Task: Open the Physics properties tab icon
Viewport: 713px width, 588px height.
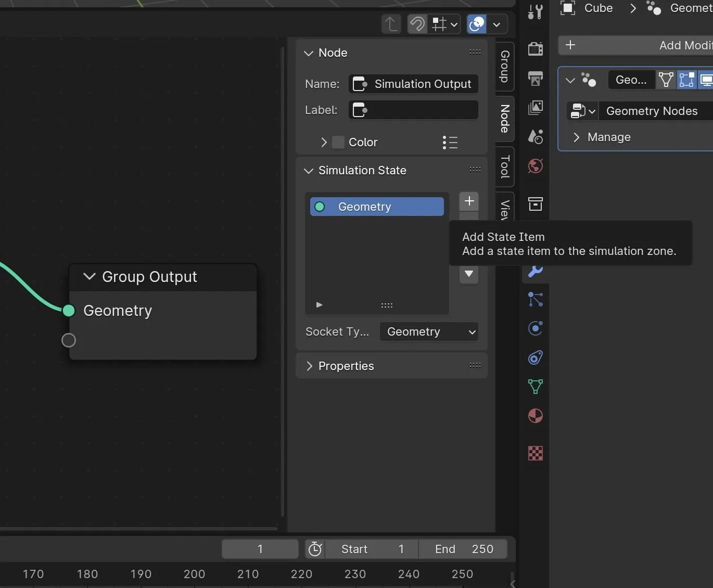Action: 536,328
